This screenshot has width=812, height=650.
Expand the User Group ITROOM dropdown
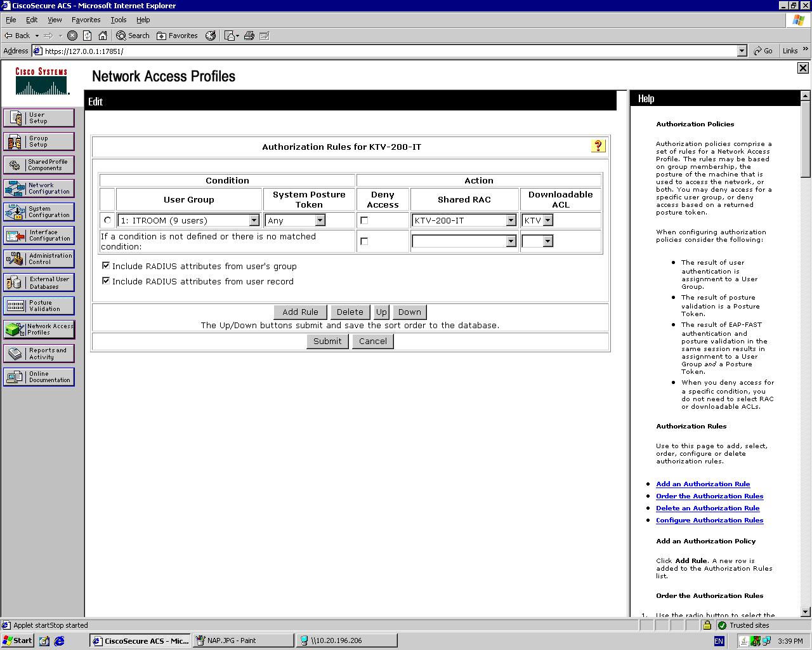[254, 220]
